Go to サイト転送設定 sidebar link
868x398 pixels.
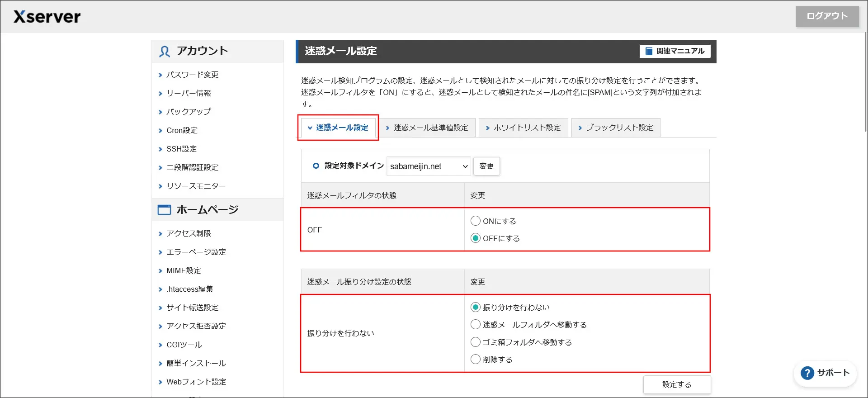[x=192, y=308]
